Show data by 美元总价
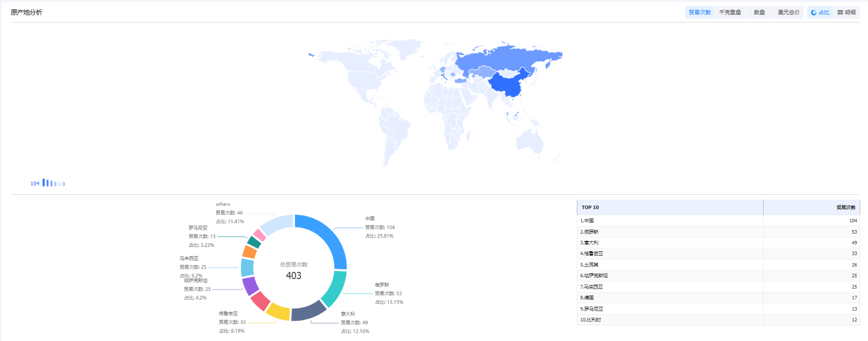868x341 pixels. 789,12
